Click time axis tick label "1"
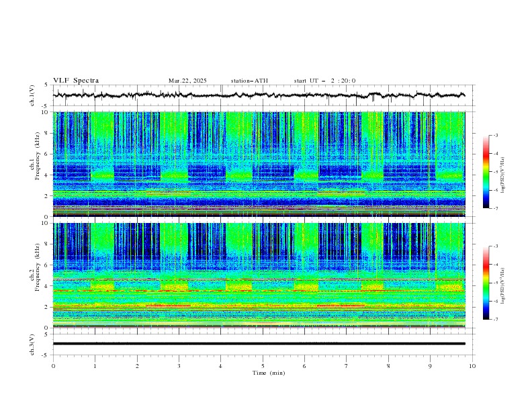This screenshot has height=411, width=532. point(95,366)
